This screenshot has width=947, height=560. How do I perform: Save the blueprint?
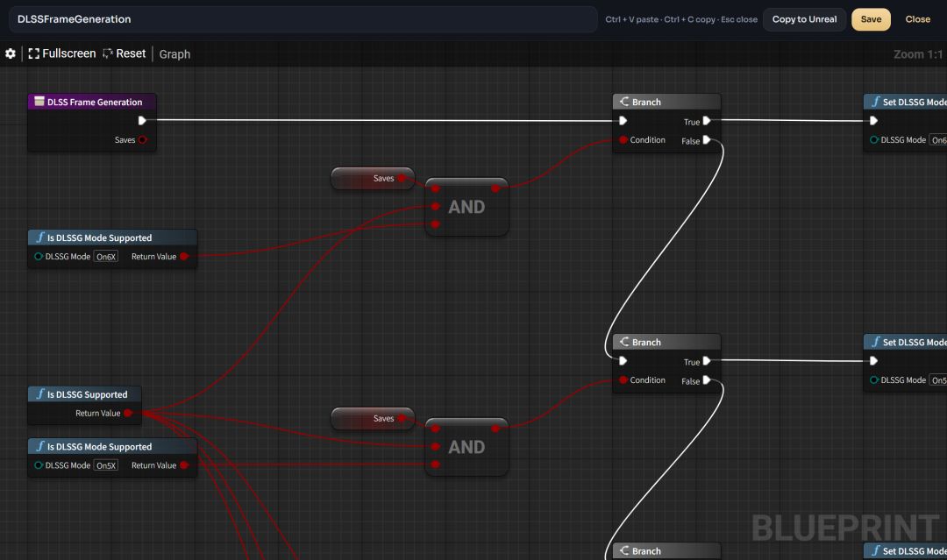tap(871, 19)
